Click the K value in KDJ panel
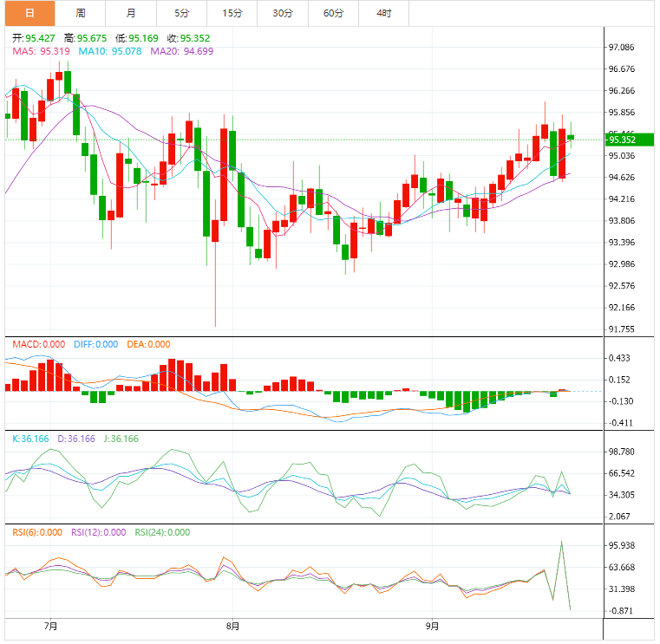The image size is (660, 644). point(31,439)
